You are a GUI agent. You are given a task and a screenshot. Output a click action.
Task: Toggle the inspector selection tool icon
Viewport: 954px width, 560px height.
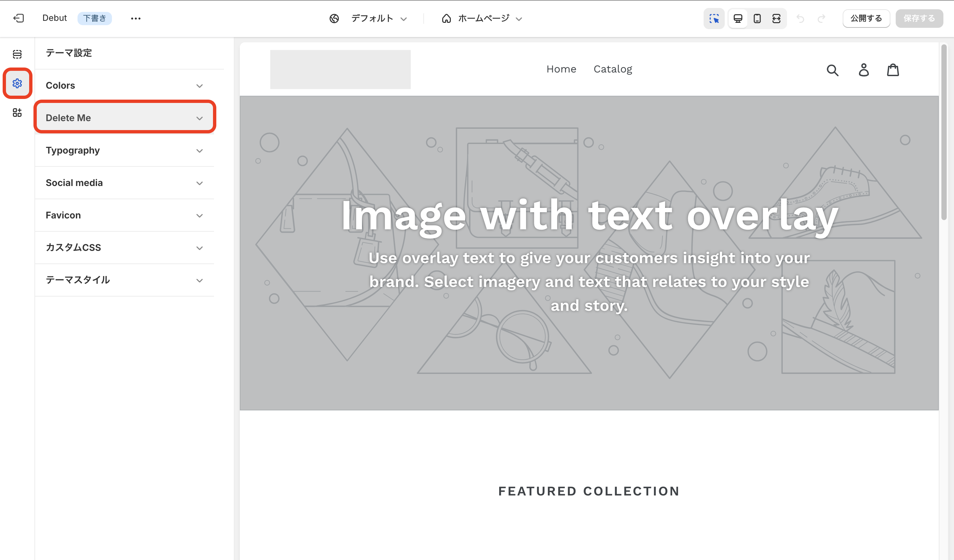714,19
